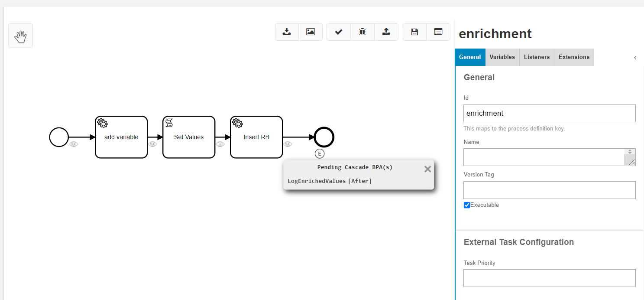Export diagram as image
The image size is (644, 300).
pos(311,32)
